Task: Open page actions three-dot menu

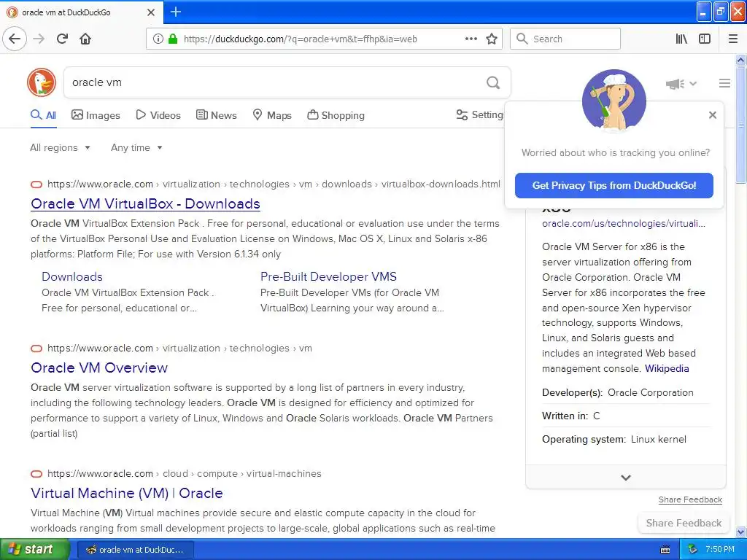Action: pos(471,39)
